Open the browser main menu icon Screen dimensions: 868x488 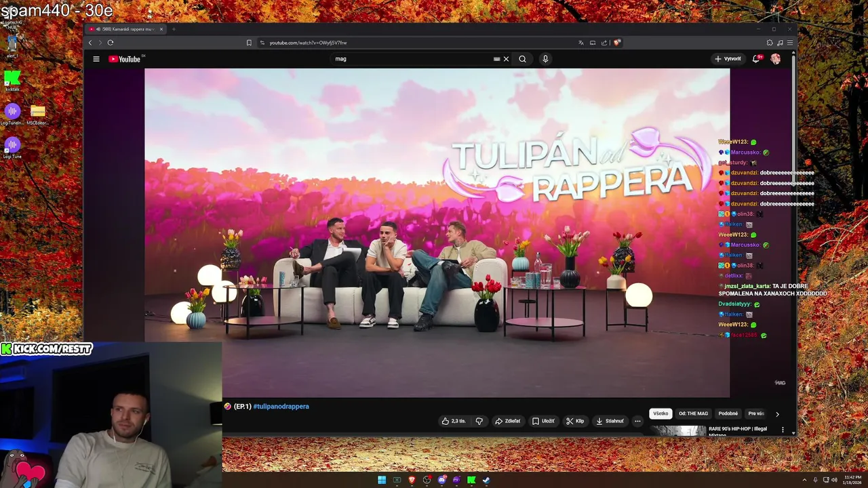pyautogui.click(x=790, y=43)
